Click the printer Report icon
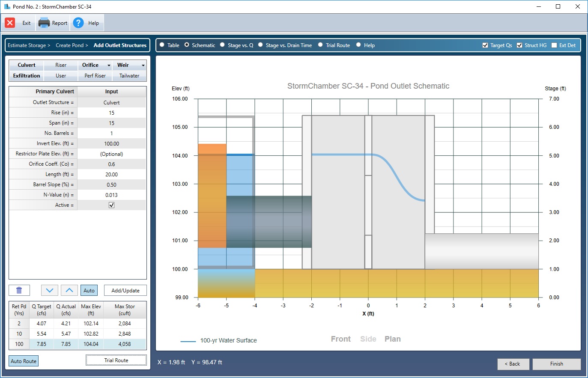588x378 pixels. (x=44, y=23)
